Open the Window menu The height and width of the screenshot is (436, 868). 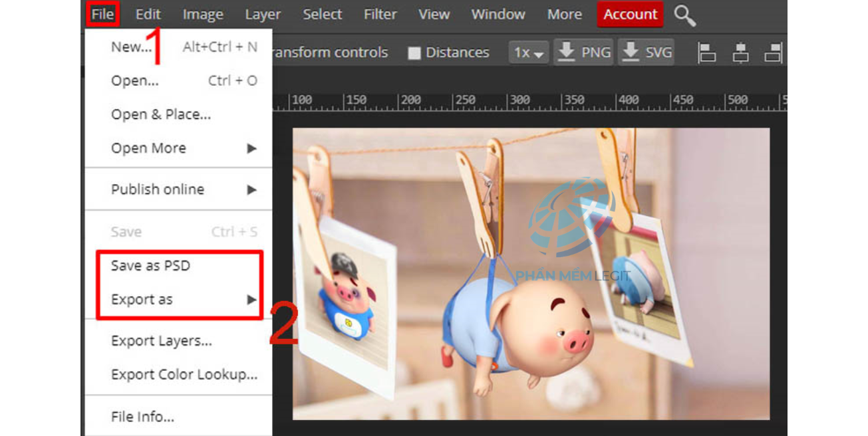point(499,14)
